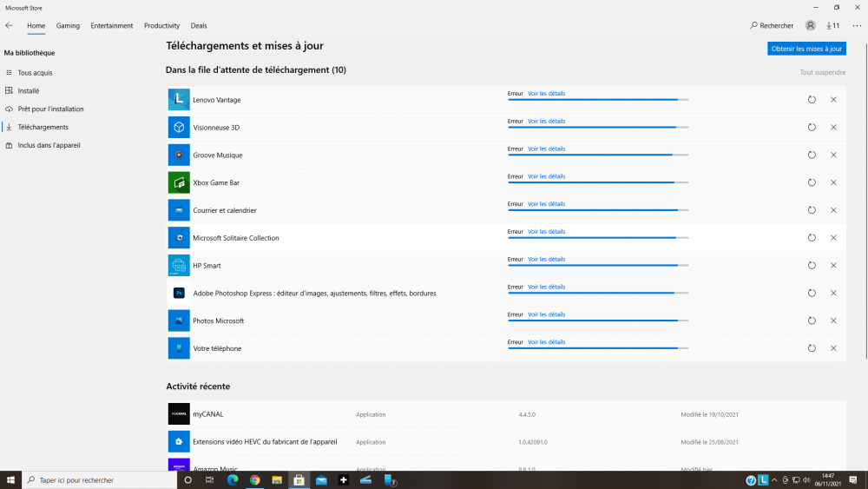Click the Xbox Game Bar app icon

(x=179, y=182)
